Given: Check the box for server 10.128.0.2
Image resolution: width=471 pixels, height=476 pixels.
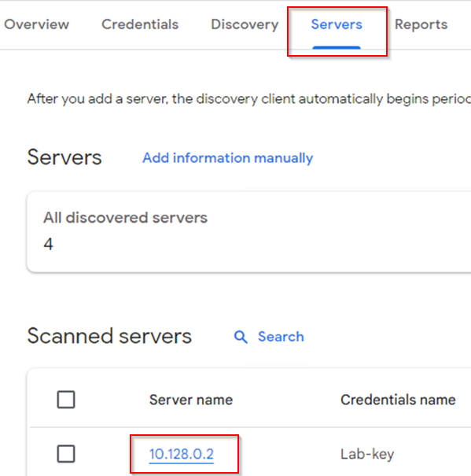Looking at the screenshot, I should 66,454.
